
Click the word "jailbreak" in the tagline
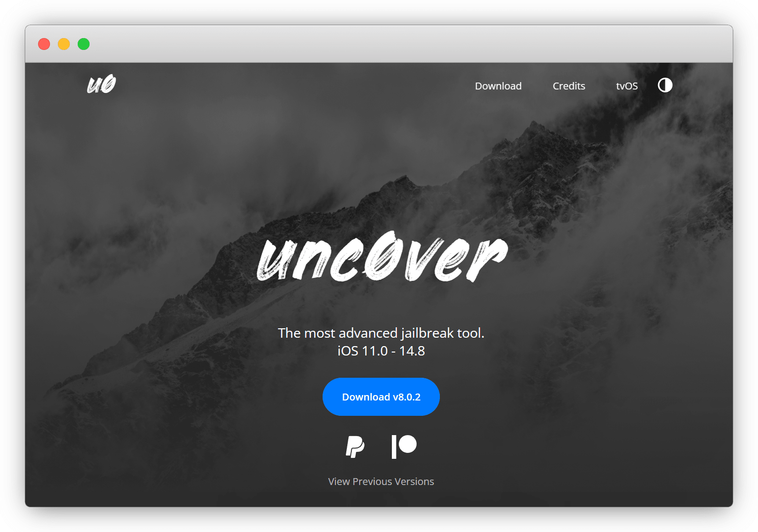pos(427,333)
